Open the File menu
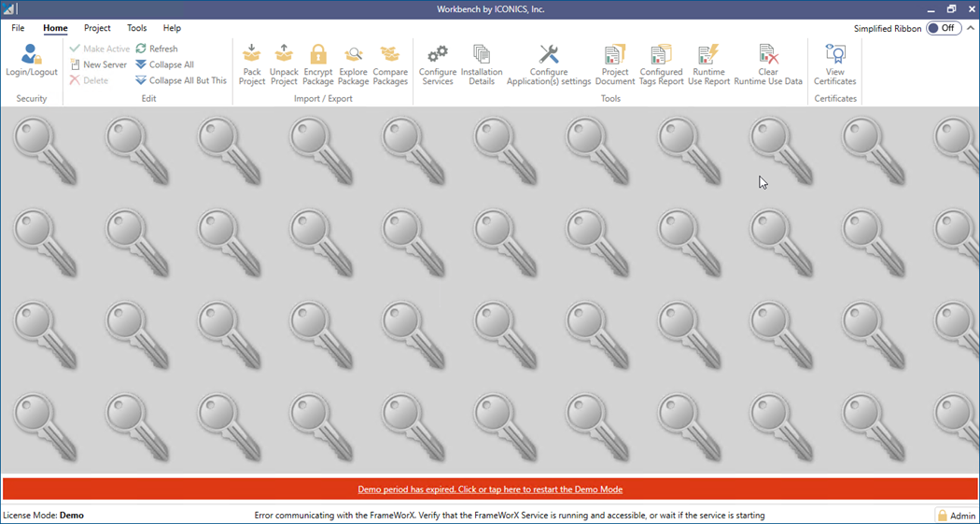Image resolution: width=980 pixels, height=524 pixels. coord(18,28)
